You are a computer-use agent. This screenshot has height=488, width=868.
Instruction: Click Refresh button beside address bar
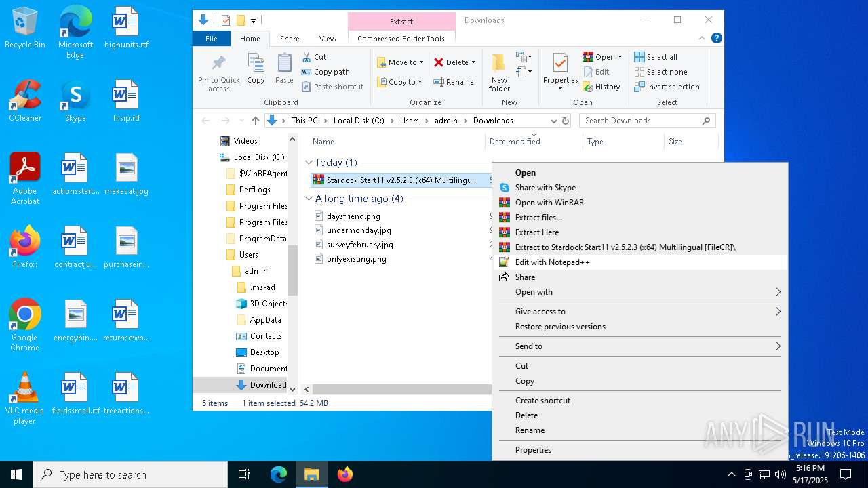point(566,121)
